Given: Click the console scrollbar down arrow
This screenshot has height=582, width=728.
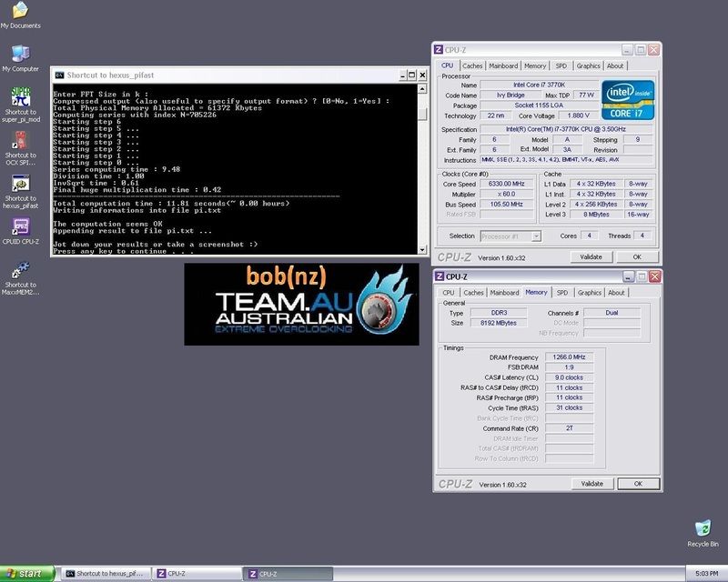Looking at the screenshot, I should click(x=422, y=249).
